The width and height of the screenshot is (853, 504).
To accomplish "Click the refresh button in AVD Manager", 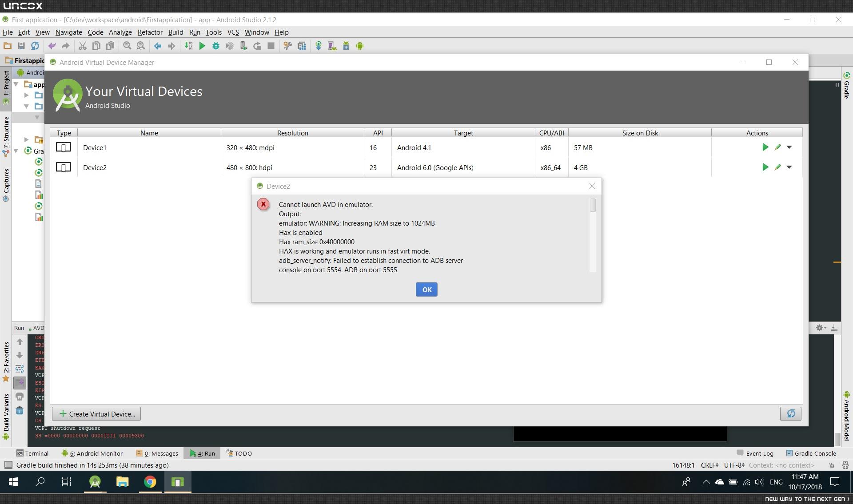I will click(791, 414).
